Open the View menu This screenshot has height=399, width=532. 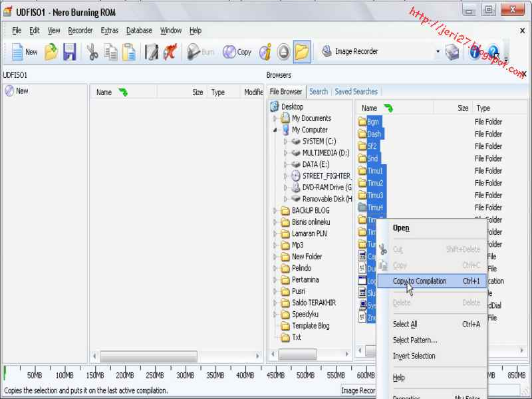(54, 31)
